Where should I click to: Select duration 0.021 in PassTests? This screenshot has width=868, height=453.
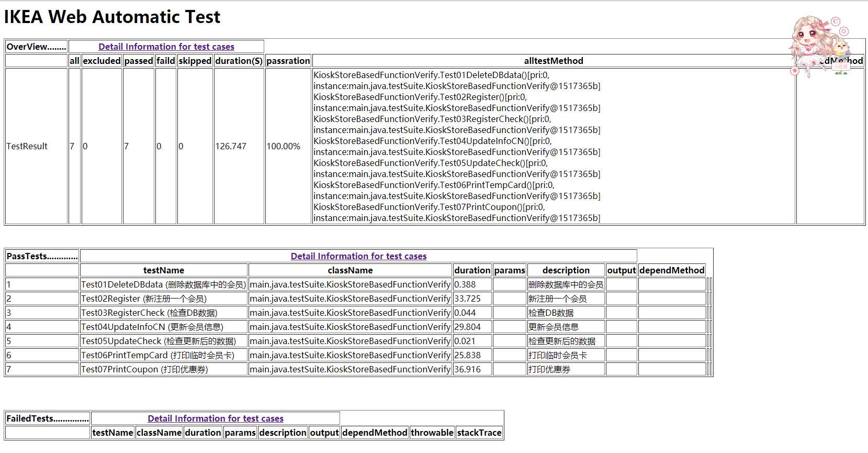pyautogui.click(x=472, y=341)
